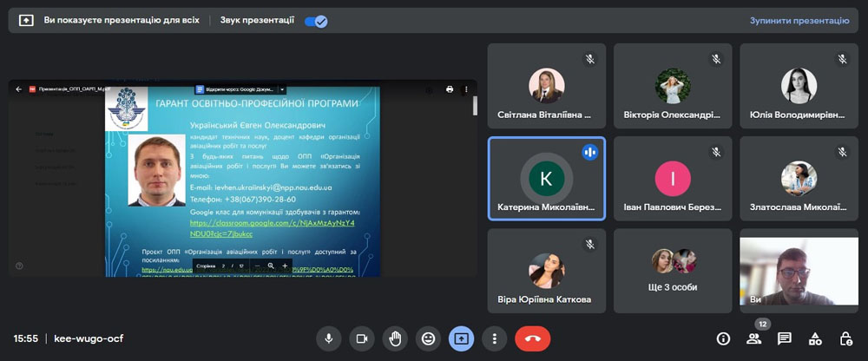Print the PDF using the printer icon
The image size is (868, 361).
450,89
